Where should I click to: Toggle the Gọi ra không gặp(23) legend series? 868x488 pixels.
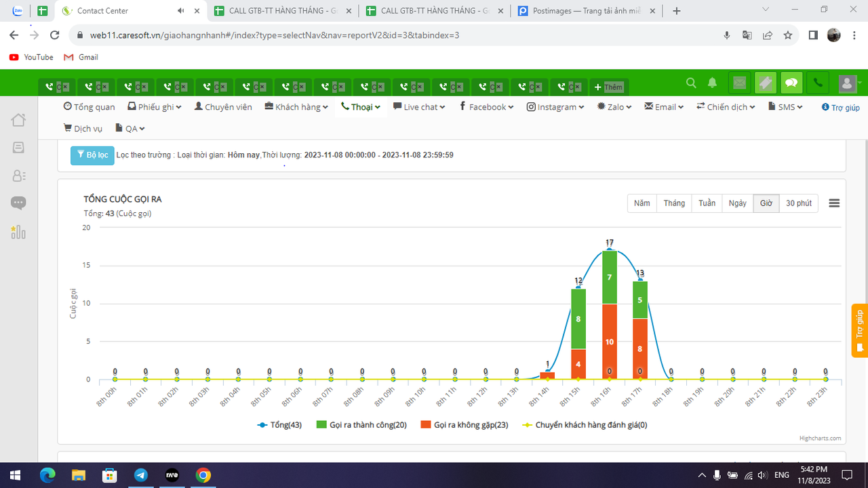click(x=465, y=425)
